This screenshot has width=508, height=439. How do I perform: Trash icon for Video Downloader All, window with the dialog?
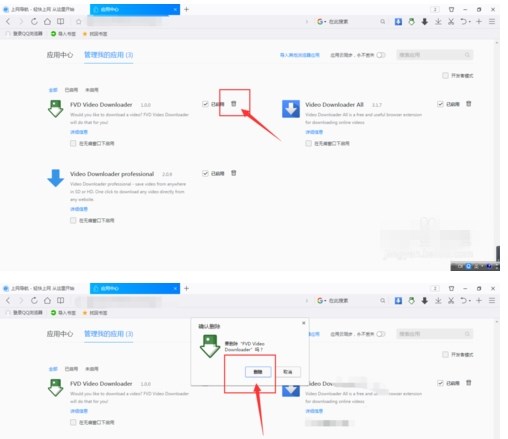(468, 383)
